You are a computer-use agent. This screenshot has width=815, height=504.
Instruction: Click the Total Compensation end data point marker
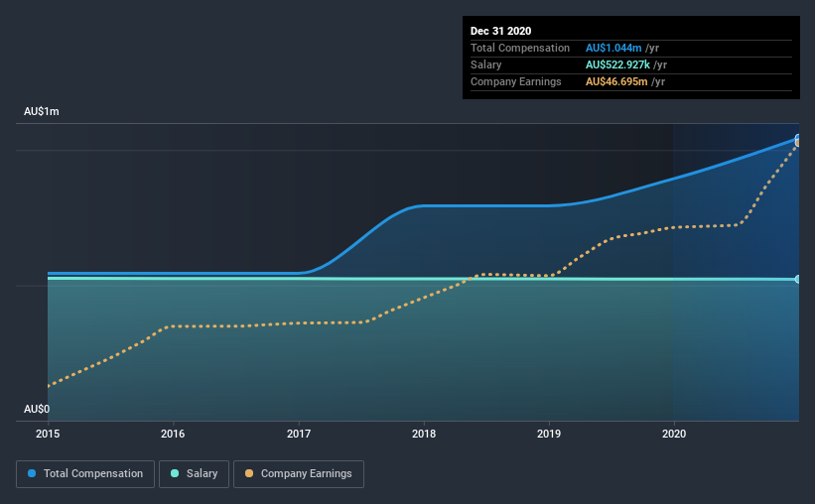click(798, 138)
